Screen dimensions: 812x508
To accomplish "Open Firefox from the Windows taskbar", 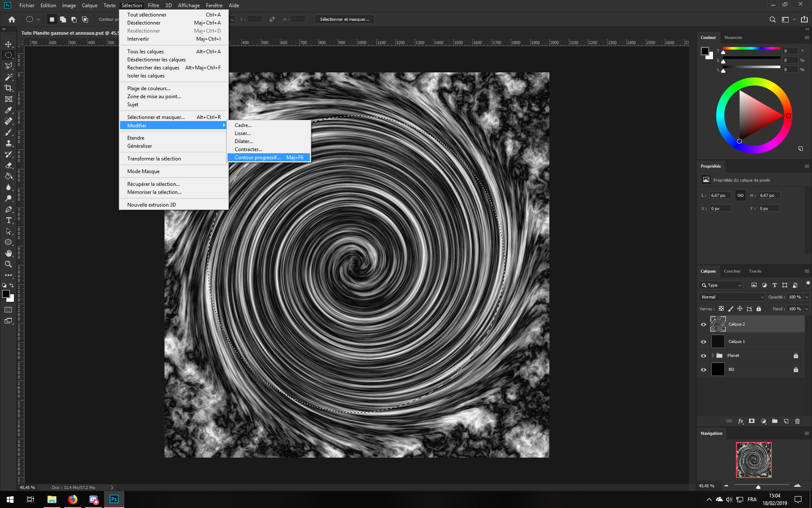I will pyautogui.click(x=73, y=500).
